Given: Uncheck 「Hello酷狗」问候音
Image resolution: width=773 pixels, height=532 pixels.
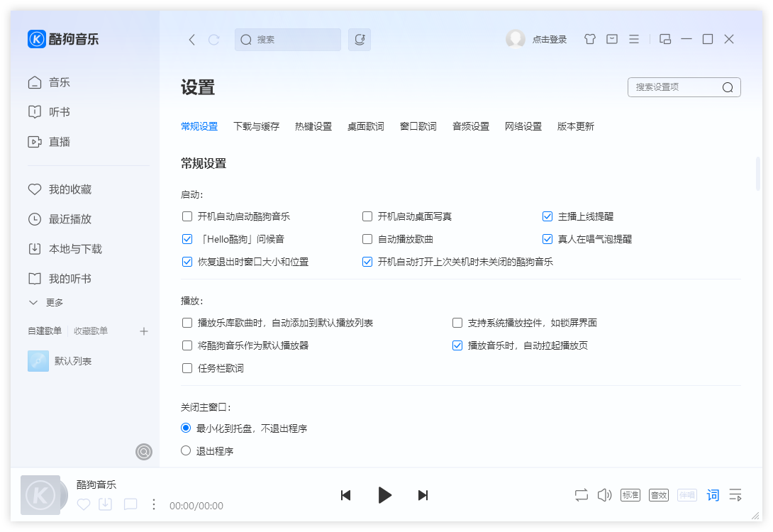Looking at the screenshot, I should (x=187, y=239).
